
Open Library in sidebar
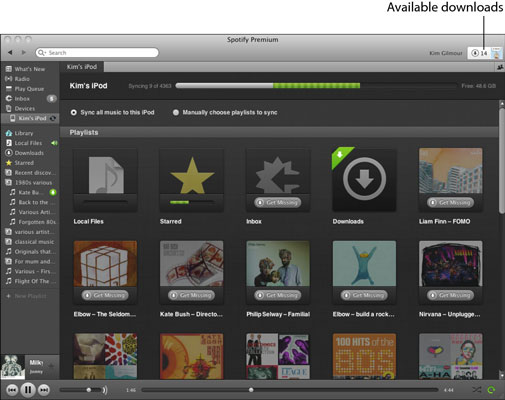click(23, 133)
